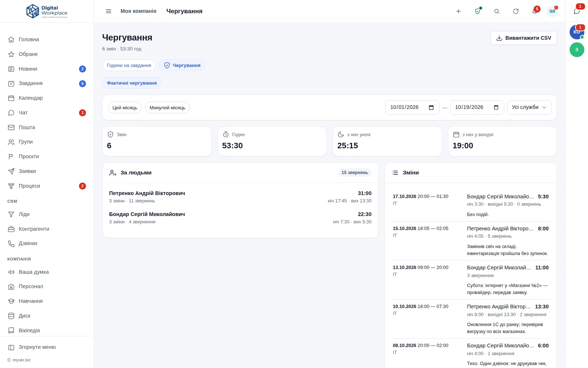This screenshot has height=368, width=588.
Task: Filter by Минулий місяць
Action: 167,107
